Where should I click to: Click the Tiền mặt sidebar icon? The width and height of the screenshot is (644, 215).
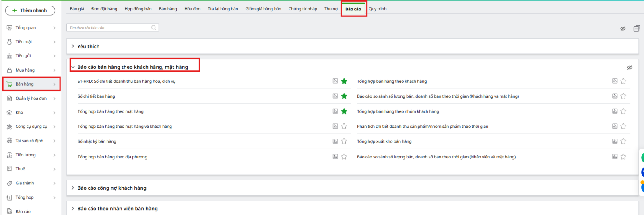(x=9, y=42)
